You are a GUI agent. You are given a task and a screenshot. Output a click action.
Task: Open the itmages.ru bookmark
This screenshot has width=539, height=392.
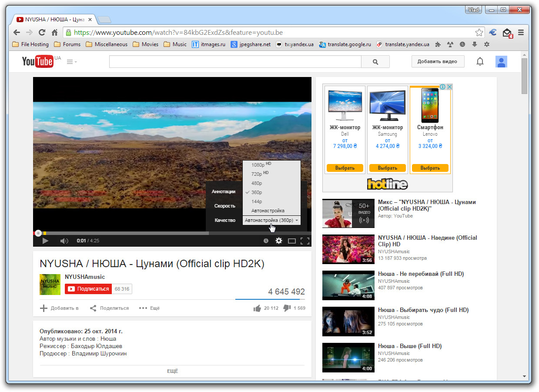[x=209, y=44]
